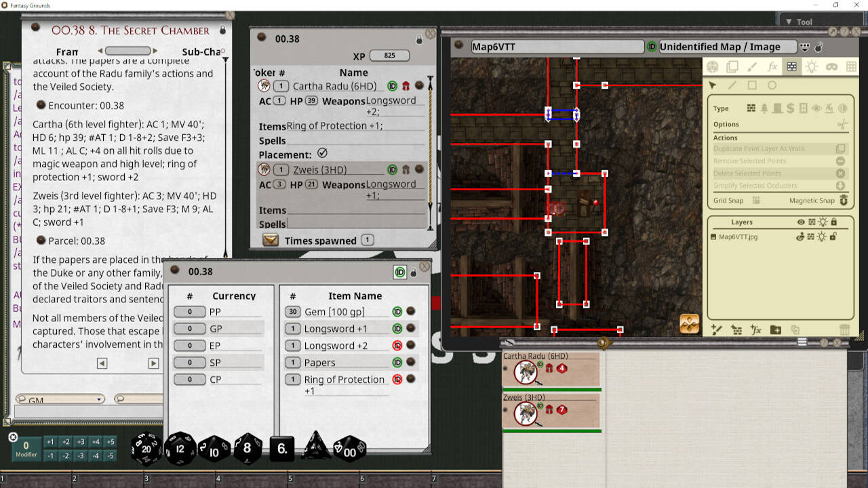This screenshot has height=488, width=868.
Task: Roll the black d20 die
Action: point(148,447)
